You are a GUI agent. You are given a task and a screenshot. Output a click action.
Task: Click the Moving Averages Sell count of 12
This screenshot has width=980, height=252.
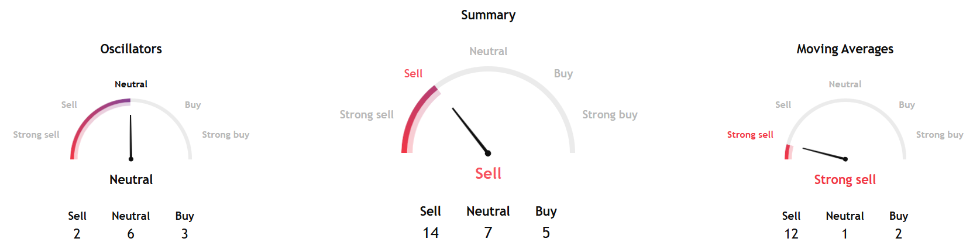(791, 234)
